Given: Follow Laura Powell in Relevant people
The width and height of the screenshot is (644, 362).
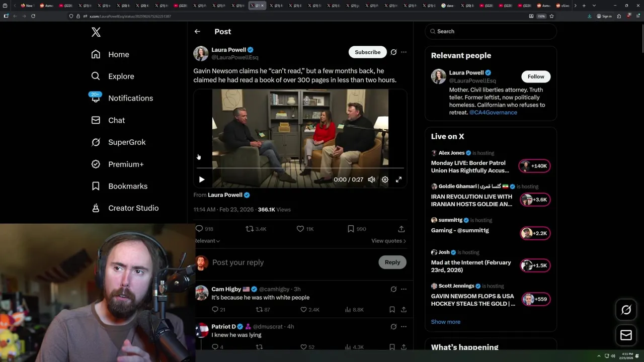Looking at the screenshot, I should tap(536, 76).
